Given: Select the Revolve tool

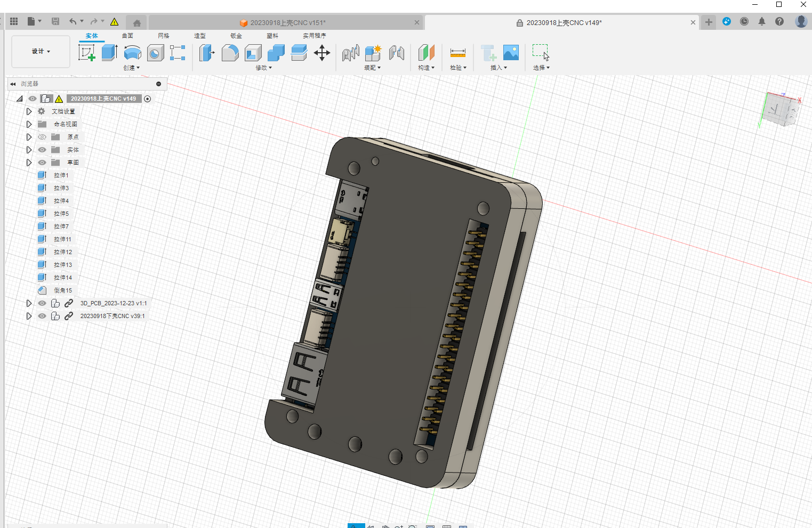Looking at the screenshot, I should point(132,53).
